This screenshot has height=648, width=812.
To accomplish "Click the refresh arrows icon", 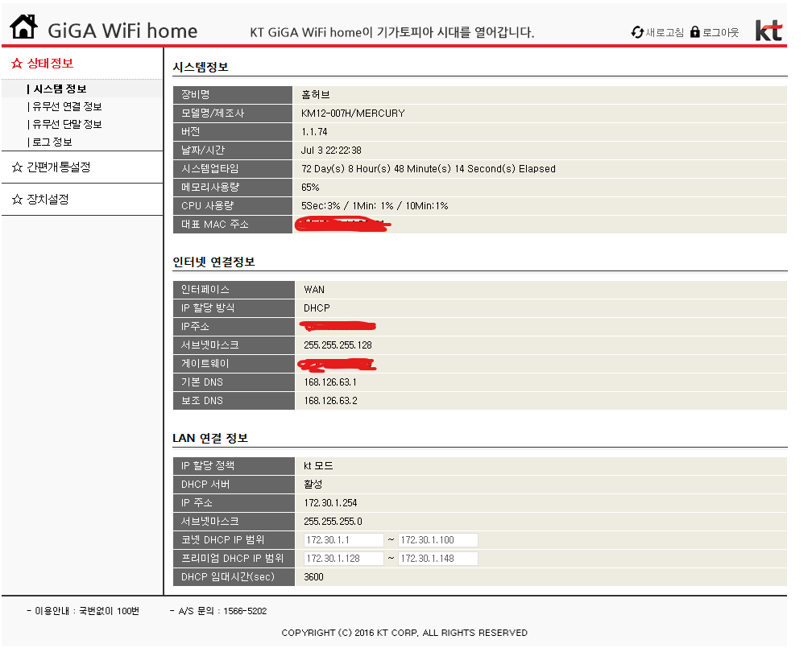I will pos(637,32).
